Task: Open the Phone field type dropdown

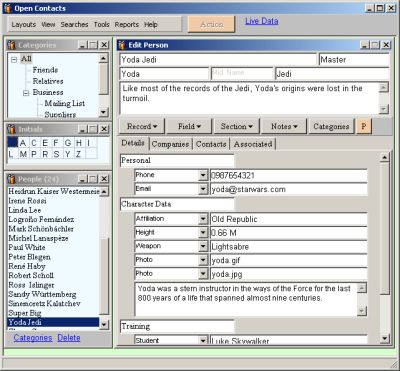Action: click(x=203, y=175)
